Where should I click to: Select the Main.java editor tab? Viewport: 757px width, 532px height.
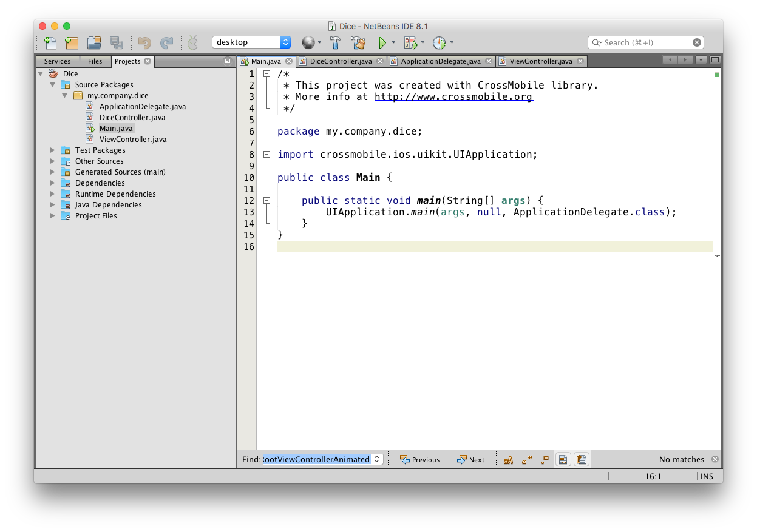coord(266,61)
